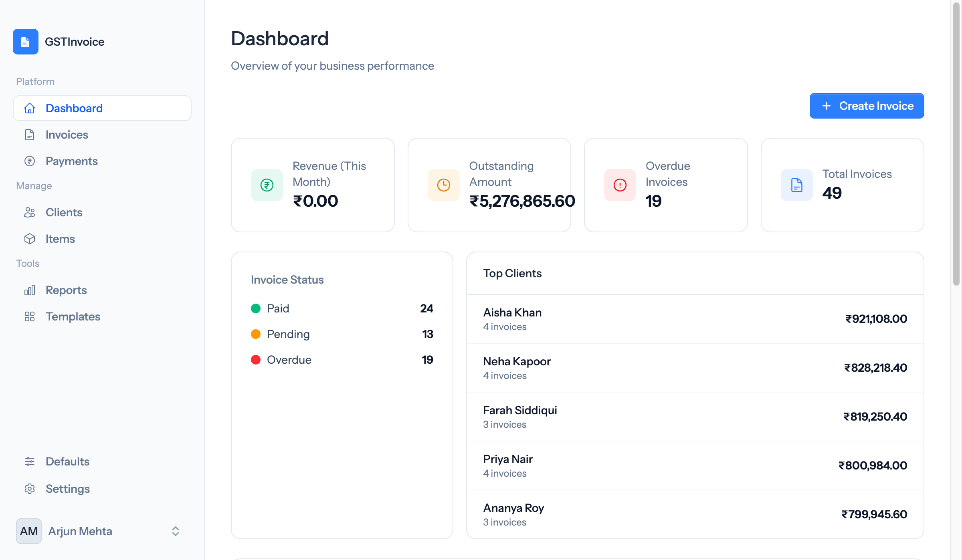
Task: Select the Farah Siddiqui client row
Action: pos(695,417)
